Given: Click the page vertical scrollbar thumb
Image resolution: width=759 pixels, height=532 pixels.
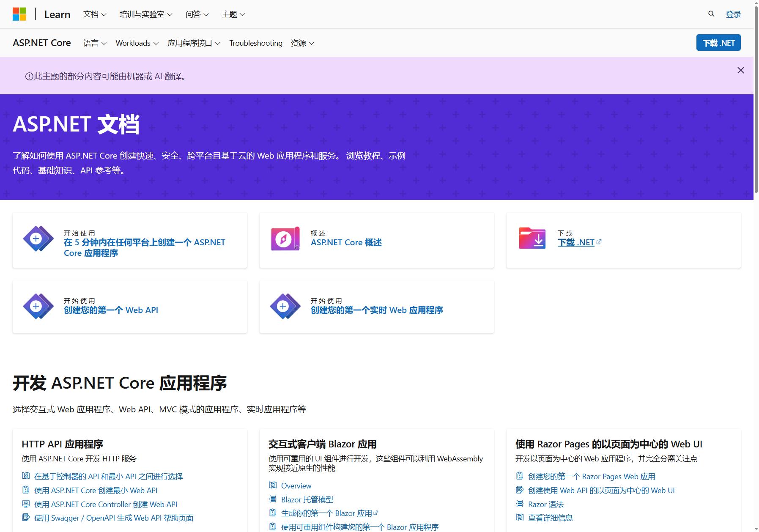Looking at the screenshot, I should tap(756, 99).
